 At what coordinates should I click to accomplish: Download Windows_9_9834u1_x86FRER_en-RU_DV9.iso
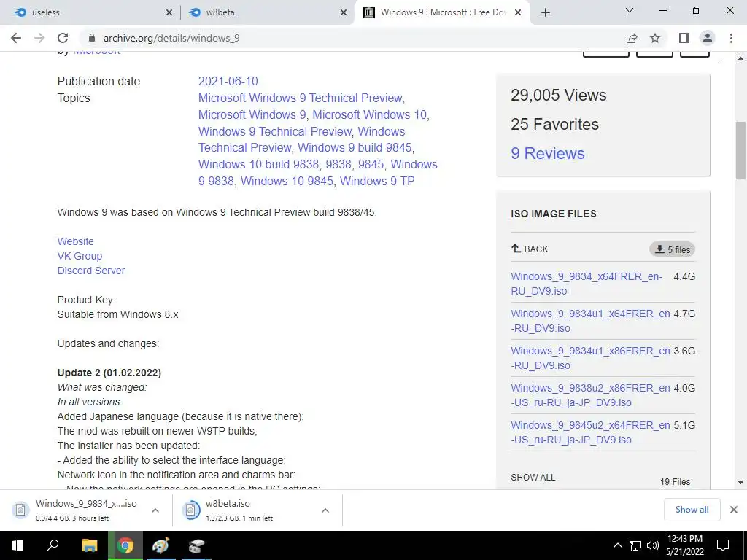[590, 358]
